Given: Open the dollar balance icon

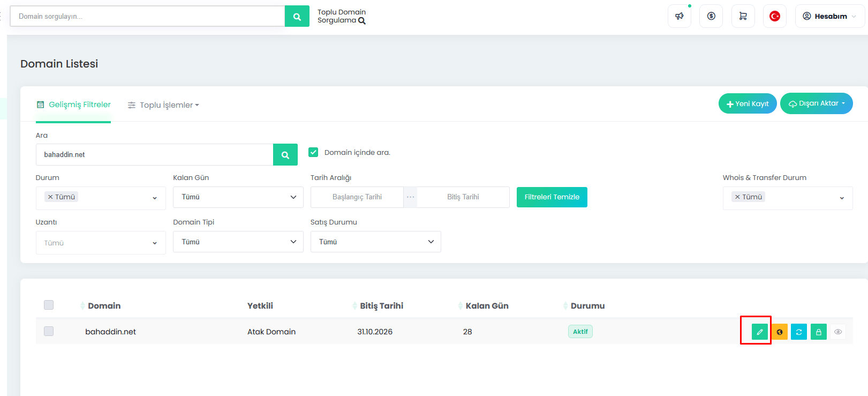Looking at the screenshot, I should [x=711, y=16].
